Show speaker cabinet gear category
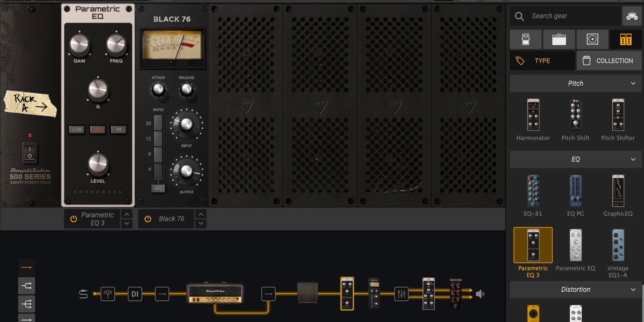The width and height of the screenshot is (644, 322). (x=592, y=39)
